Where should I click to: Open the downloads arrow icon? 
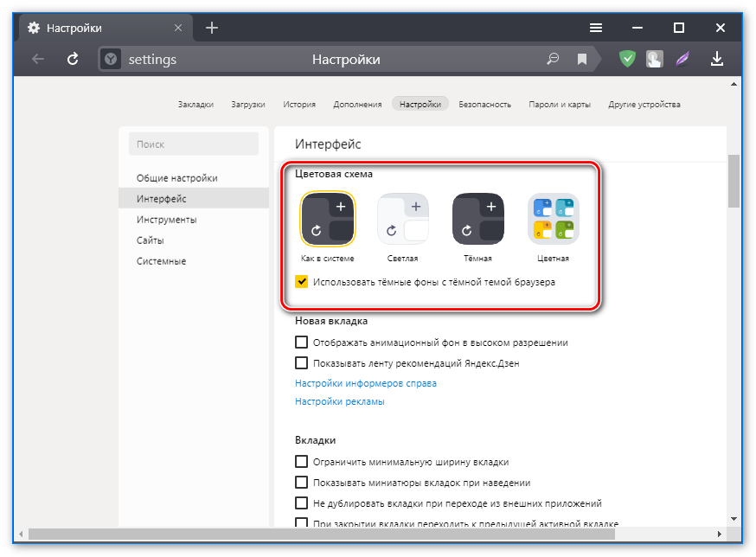pos(716,59)
